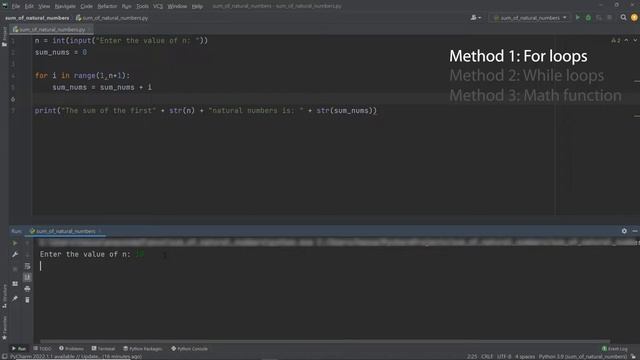Click the Stop icon in top toolbar

coord(609,18)
